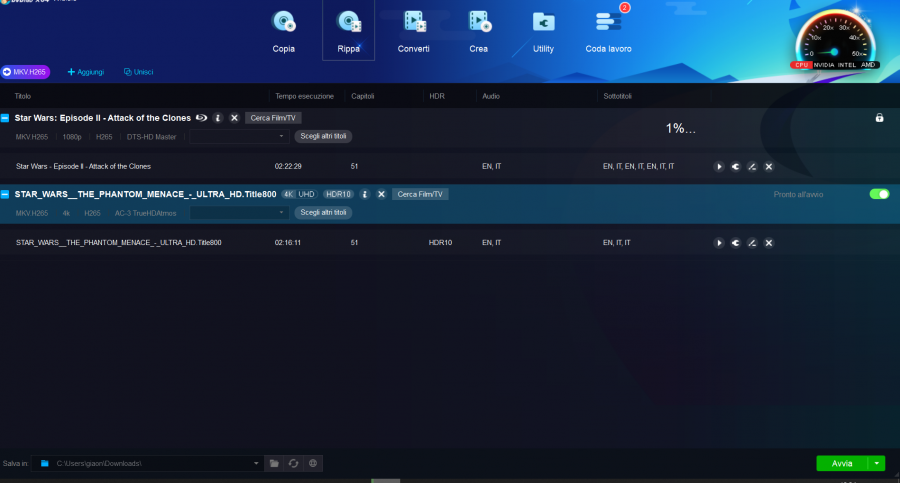Click the blue folder icon in save path
The height and width of the screenshot is (483, 900).
pyautogui.click(x=45, y=463)
